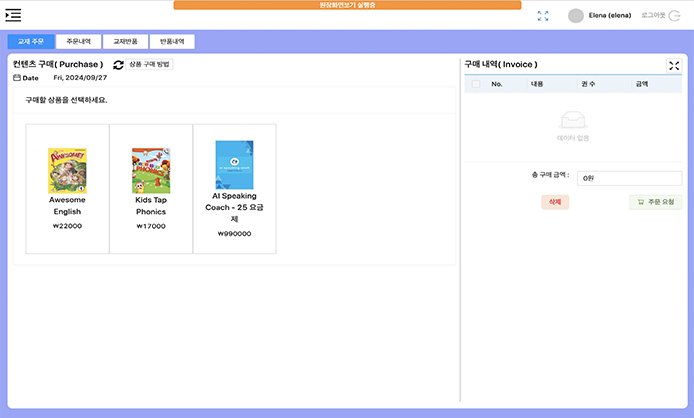The width and height of the screenshot is (694, 418).
Task: Click the fullscreen expand icon in header
Action: pyautogui.click(x=543, y=16)
